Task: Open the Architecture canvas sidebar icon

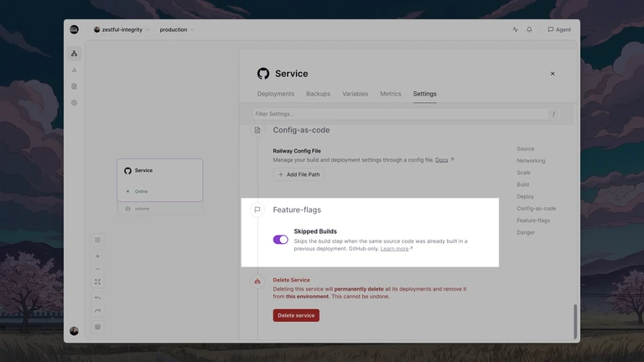Action: click(74, 54)
